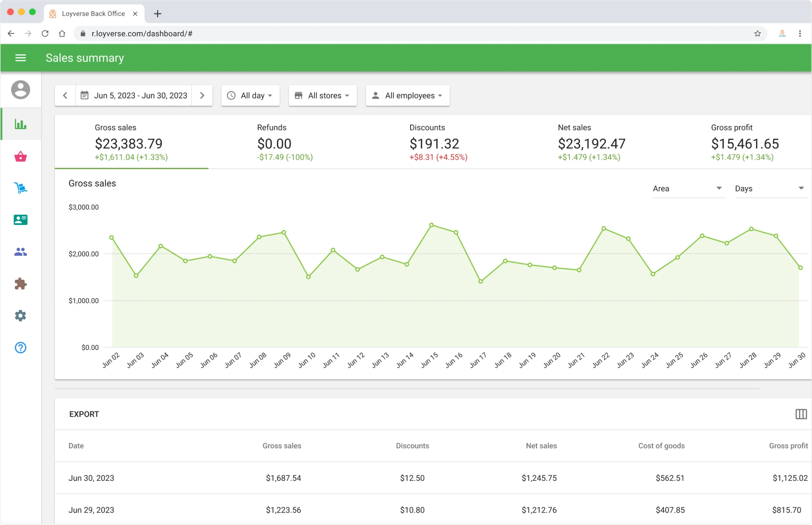Open the All stores dropdown
This screenshot has width=812, height=525.
322,96
